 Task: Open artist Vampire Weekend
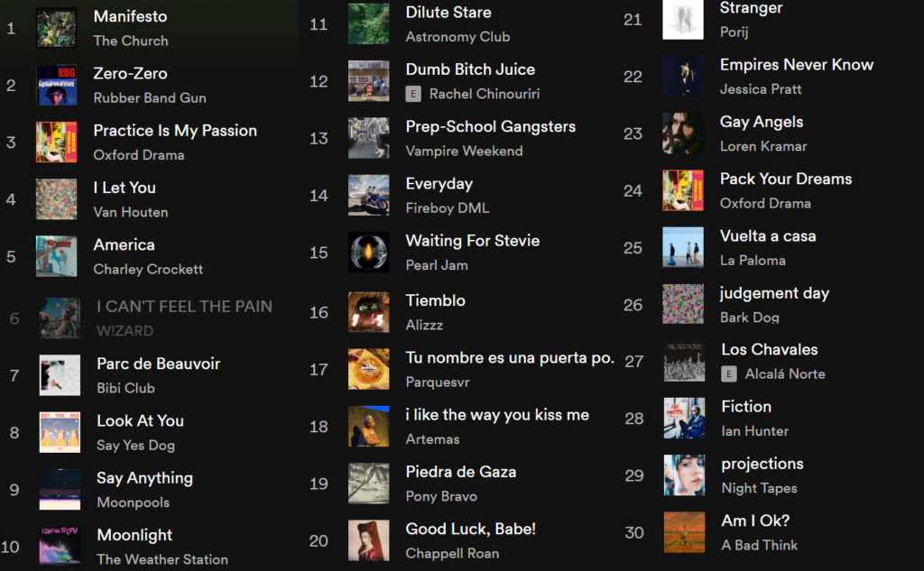pos(464,151)
